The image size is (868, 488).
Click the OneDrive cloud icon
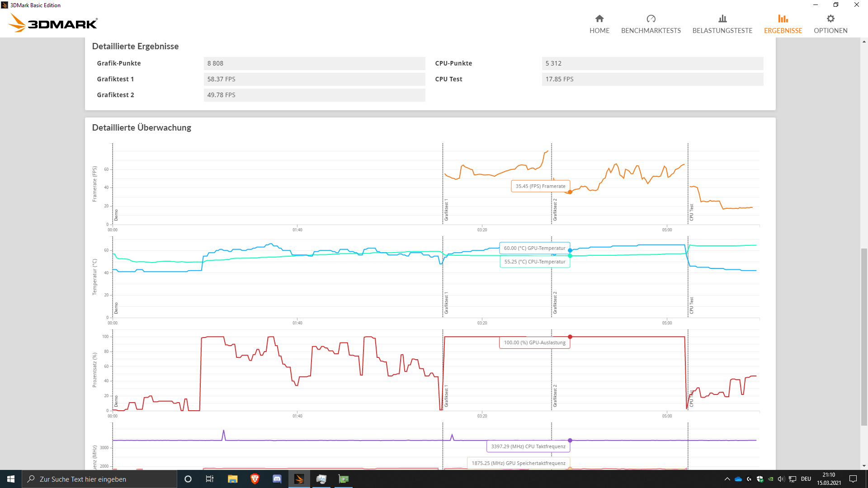click(x=738, y=479)
